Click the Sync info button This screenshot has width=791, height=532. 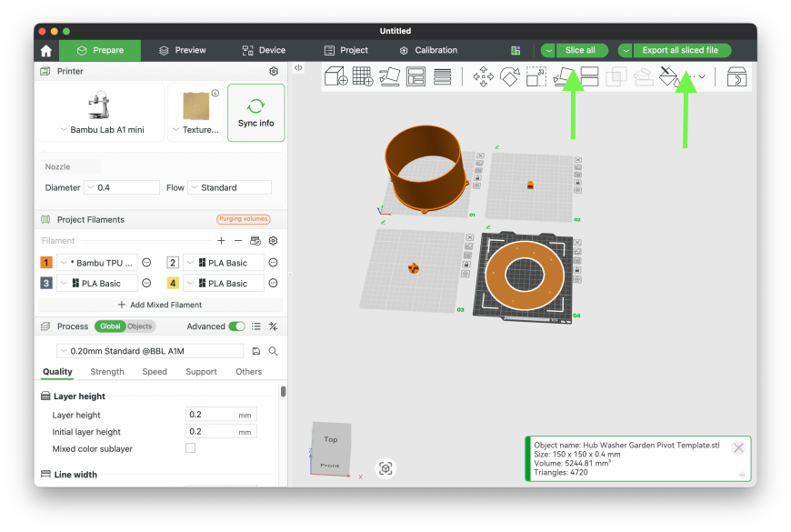pyautogui.click(x=255, y=113)
